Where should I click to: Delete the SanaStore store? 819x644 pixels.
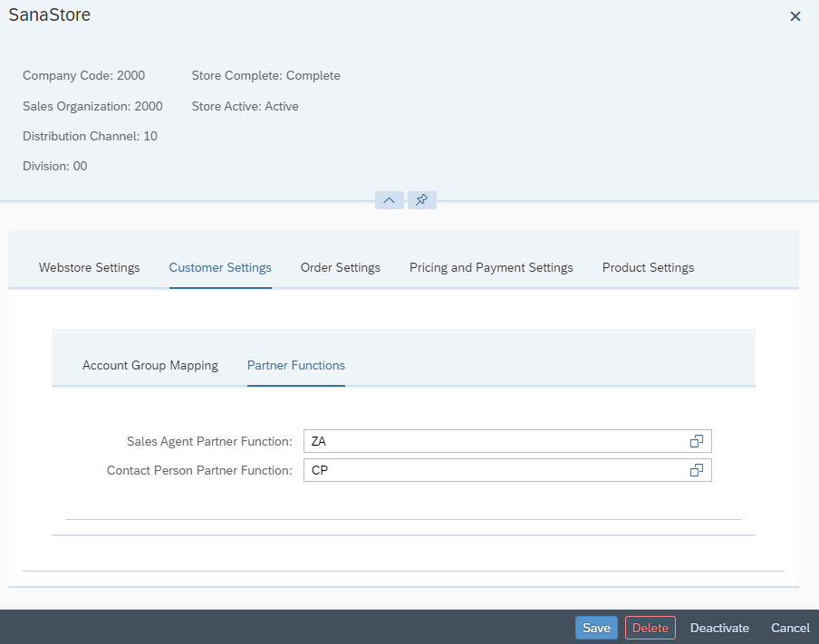click(650, 628)
